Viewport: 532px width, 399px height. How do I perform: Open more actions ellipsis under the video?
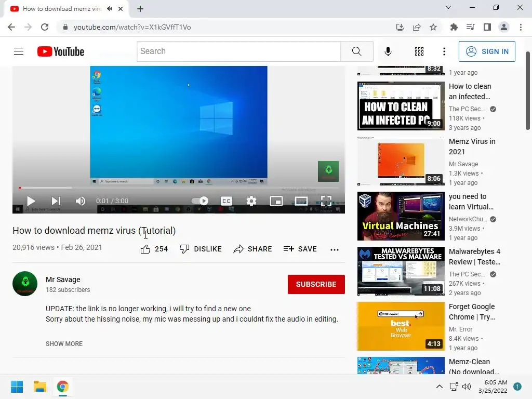click(335, 250)
